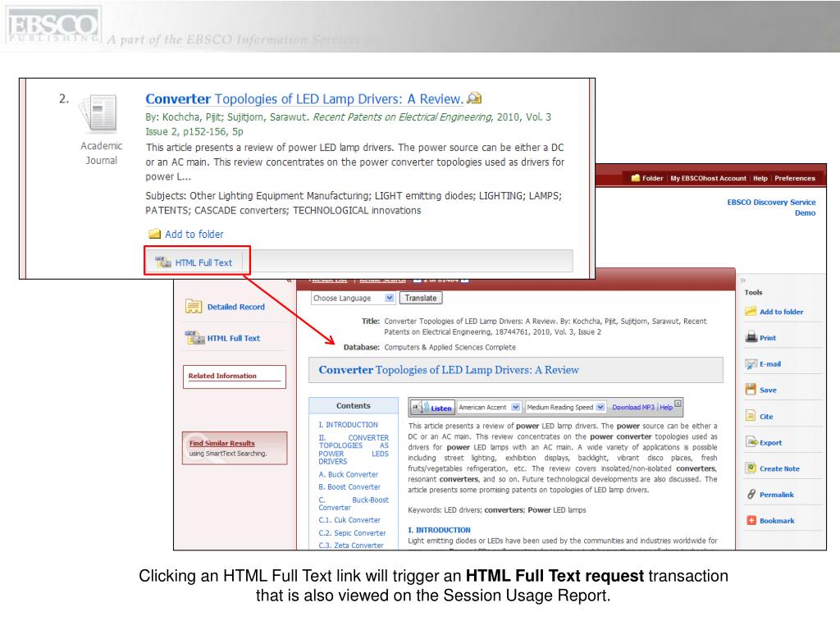The height and width of the screenshot is (630, 840).
Task: Open result title Converter Topologies of LED Lamp Drivers
Action: click(x=304, y=99)
